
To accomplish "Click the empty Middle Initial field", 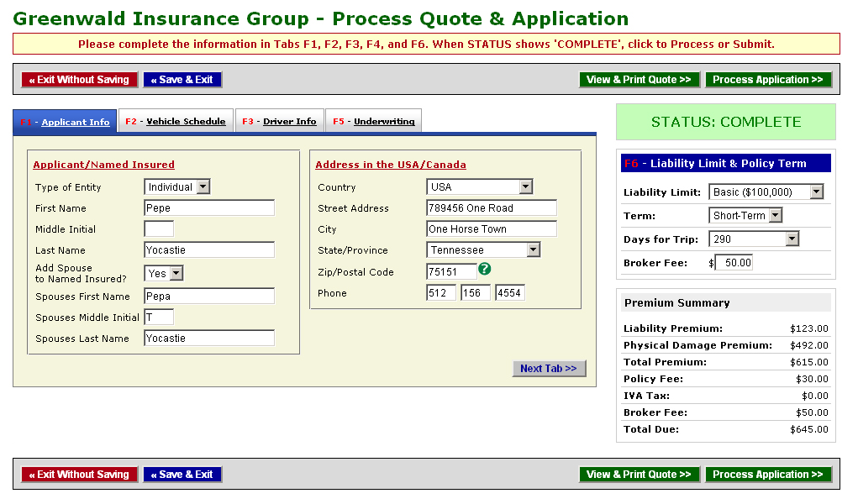I will point(159,228).
